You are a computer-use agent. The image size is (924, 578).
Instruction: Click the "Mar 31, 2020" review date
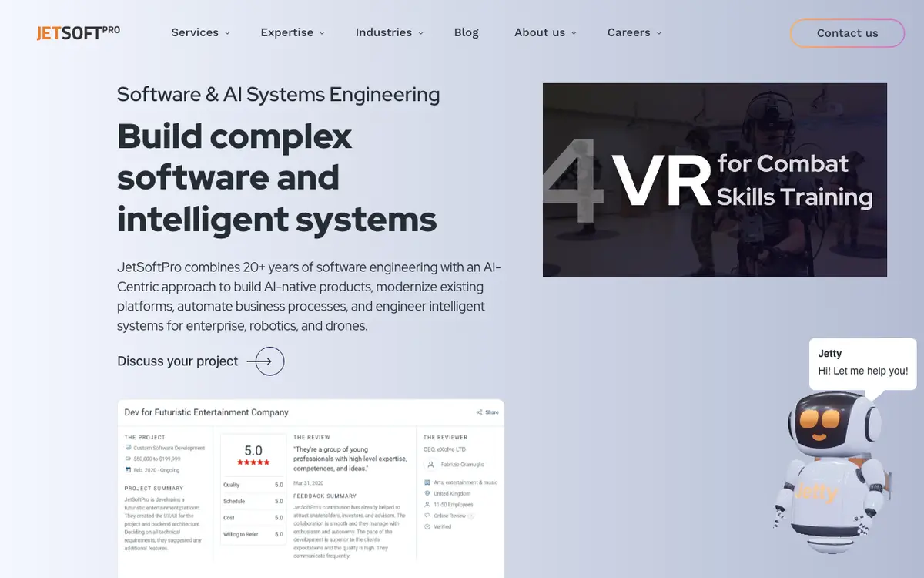(x=308, y=483)
